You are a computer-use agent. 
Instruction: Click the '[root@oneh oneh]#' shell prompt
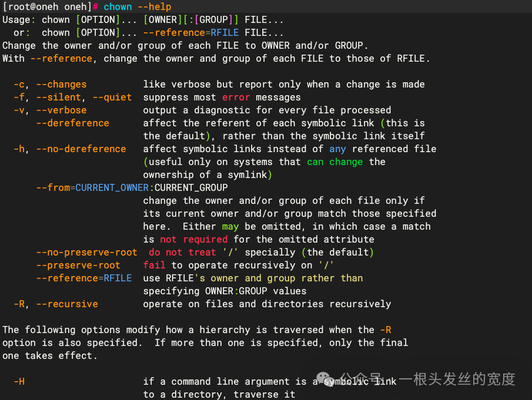50,7
